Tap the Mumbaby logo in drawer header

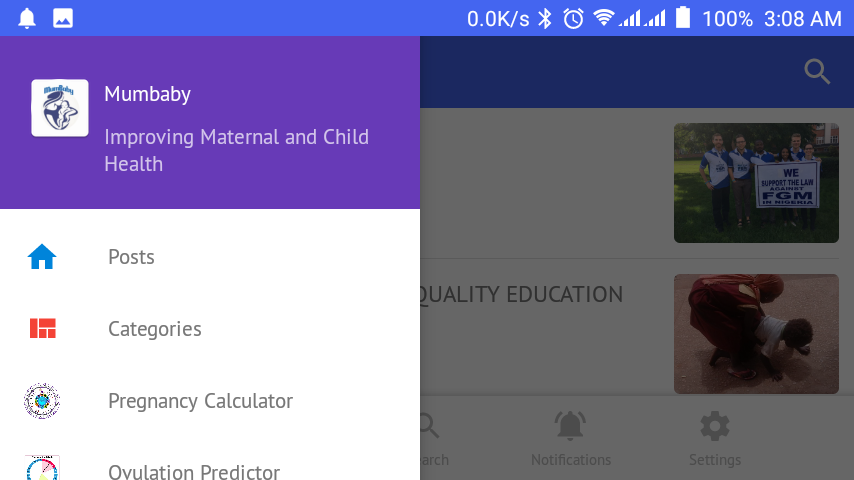point(60,108)
